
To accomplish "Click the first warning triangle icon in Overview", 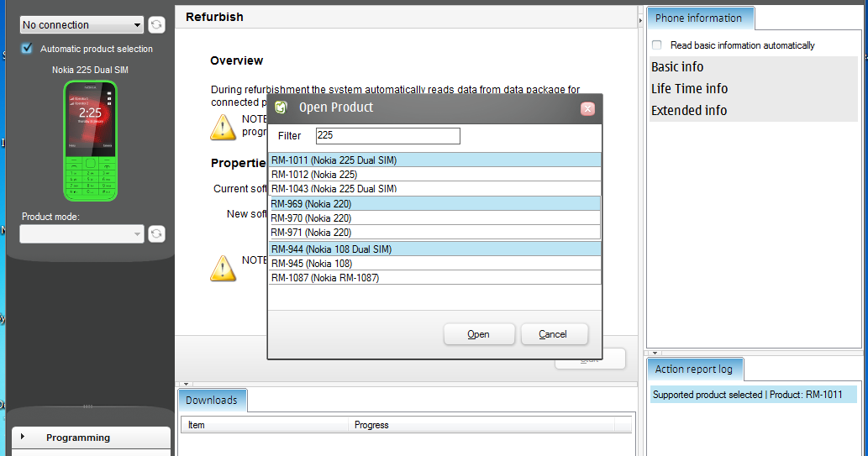I will [x=223, y=128].
